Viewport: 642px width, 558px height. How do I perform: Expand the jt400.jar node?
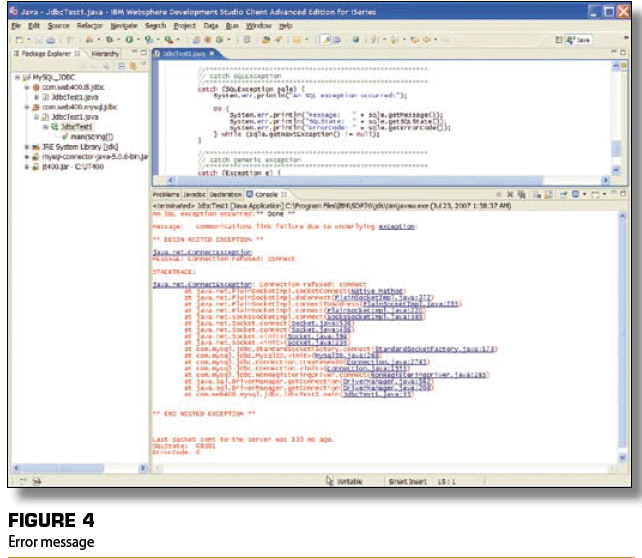point(27,167)
